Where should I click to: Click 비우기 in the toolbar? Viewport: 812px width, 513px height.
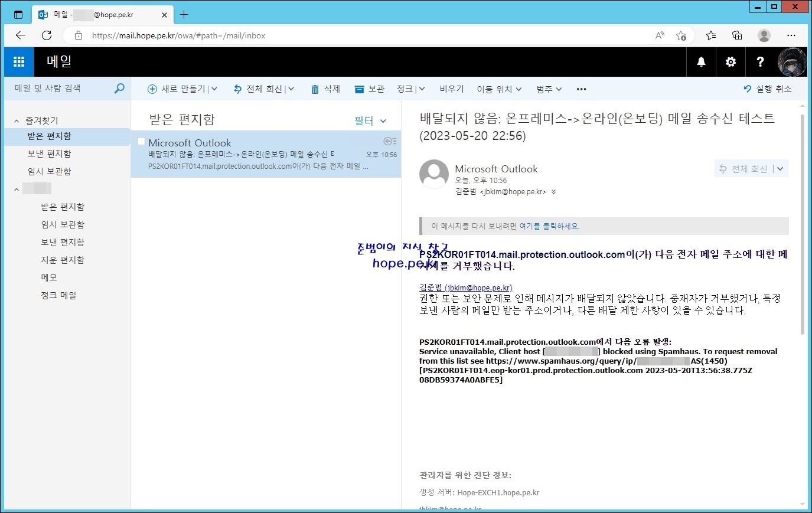pos(452,89)
